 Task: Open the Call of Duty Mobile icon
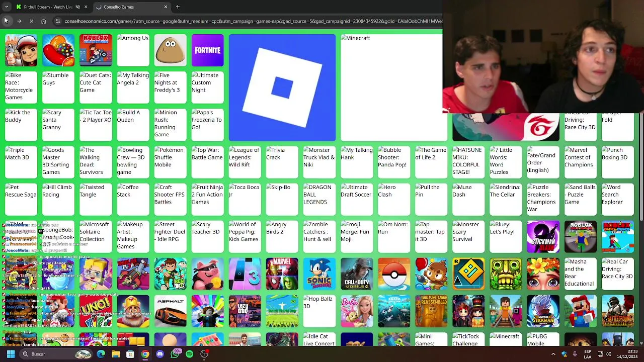coord(356,274)
